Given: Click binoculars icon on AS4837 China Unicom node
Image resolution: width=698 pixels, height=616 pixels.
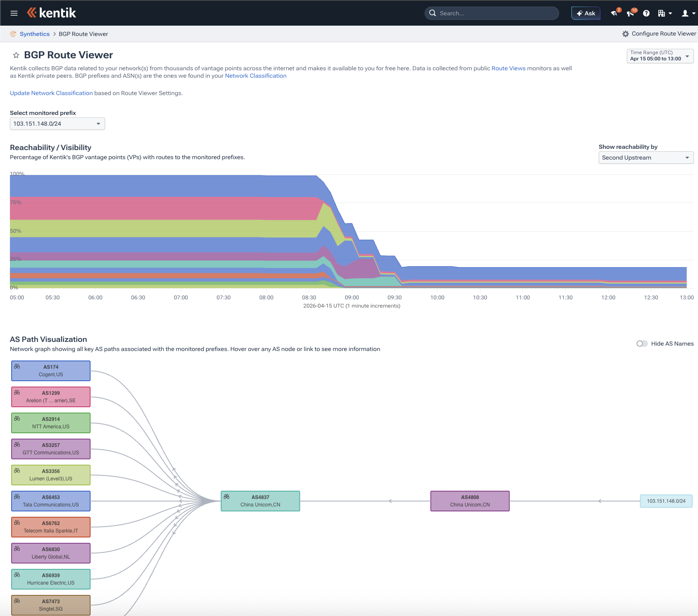Looking at the screenshot, I should (x=227, y=497).
